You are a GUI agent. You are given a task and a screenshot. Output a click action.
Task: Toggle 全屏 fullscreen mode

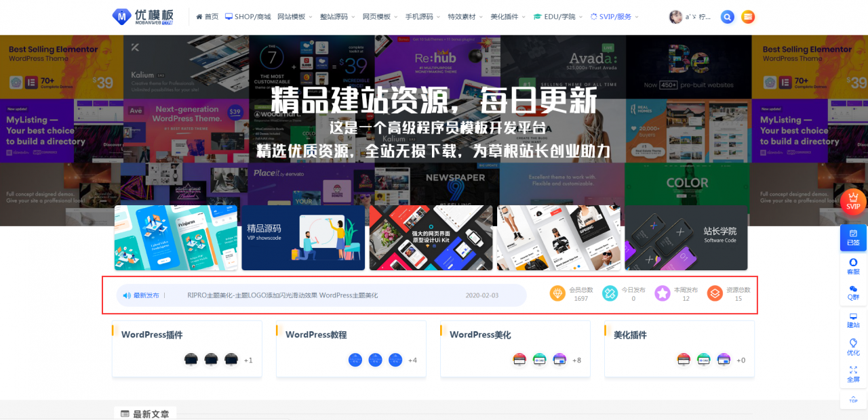click(x=853, y=375)
